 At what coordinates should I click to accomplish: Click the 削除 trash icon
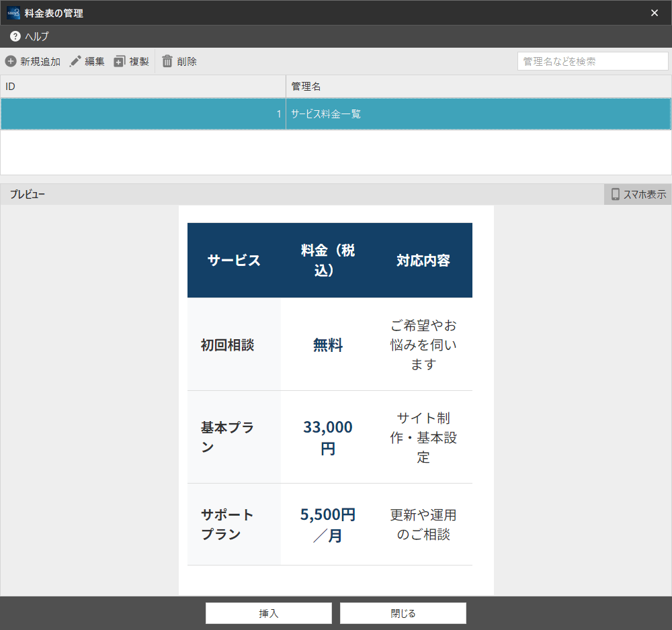[167, 61]
